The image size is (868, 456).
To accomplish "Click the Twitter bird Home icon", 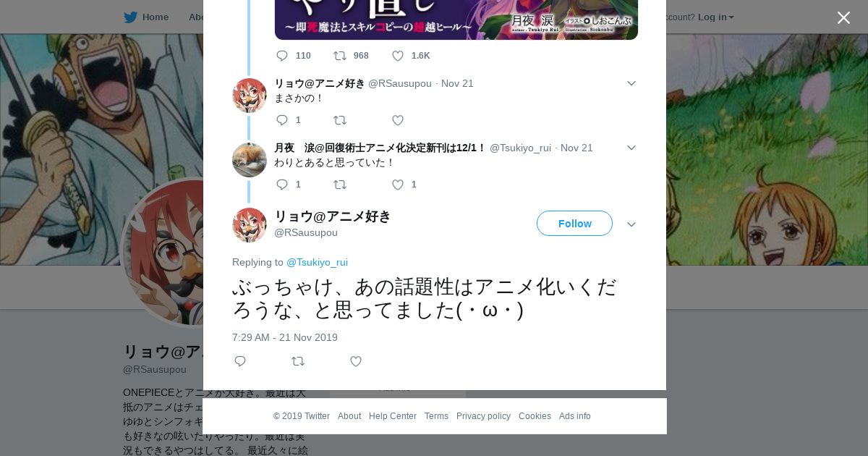I will [130, 17].
